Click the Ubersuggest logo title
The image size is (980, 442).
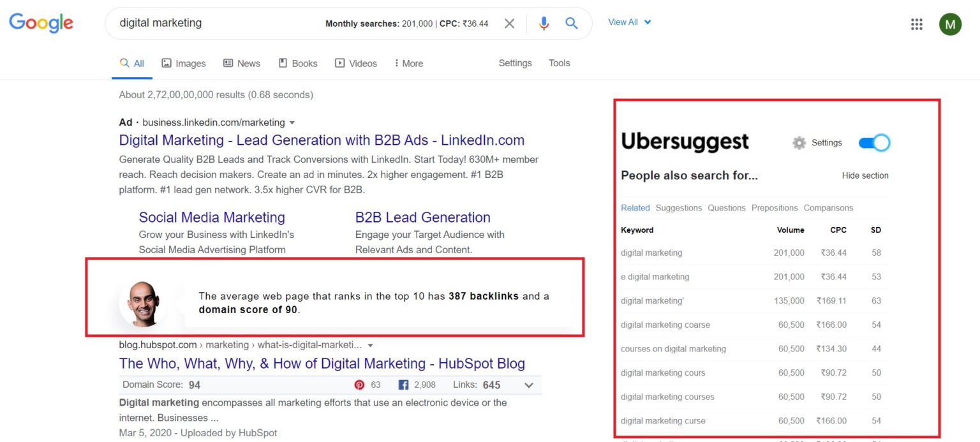click(685, 142)
